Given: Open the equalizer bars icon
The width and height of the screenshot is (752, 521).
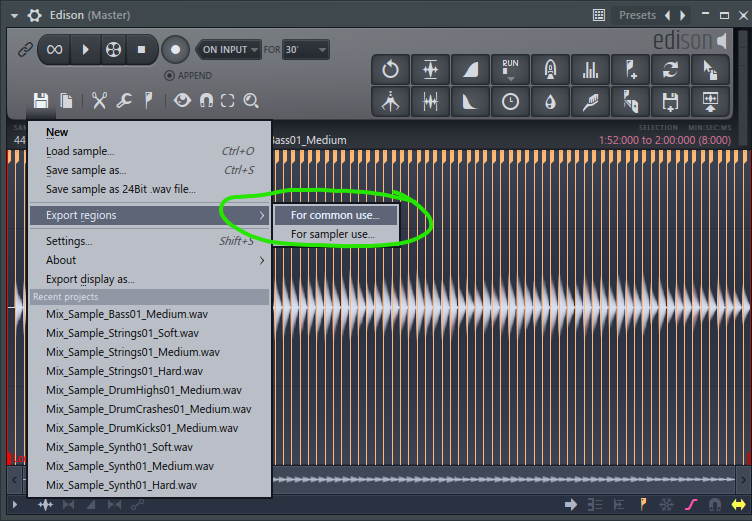Looking at the screenshot, I should point(590,70).
